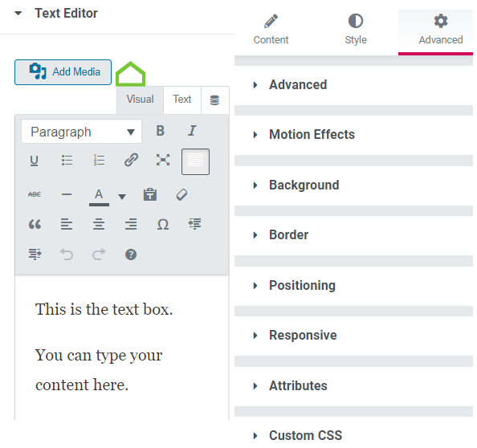Apply italic formatting
477x448 pixels.
click(x=192, y=131)
